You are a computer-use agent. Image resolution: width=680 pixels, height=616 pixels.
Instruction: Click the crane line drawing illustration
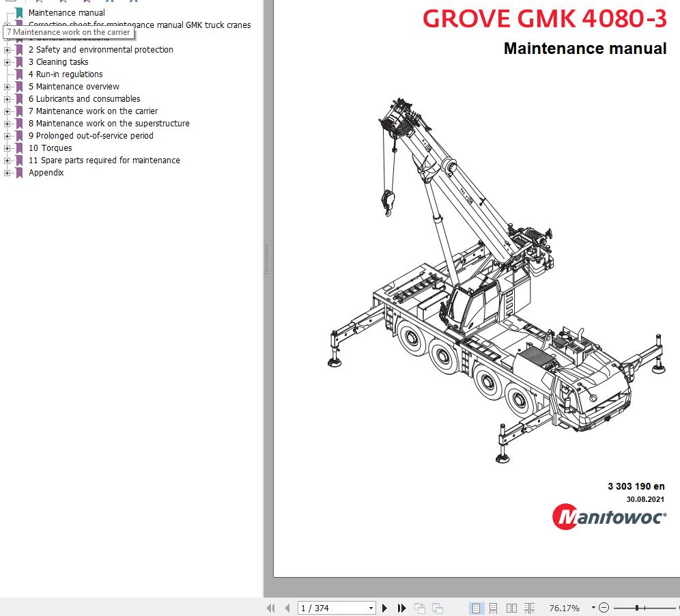496,281
